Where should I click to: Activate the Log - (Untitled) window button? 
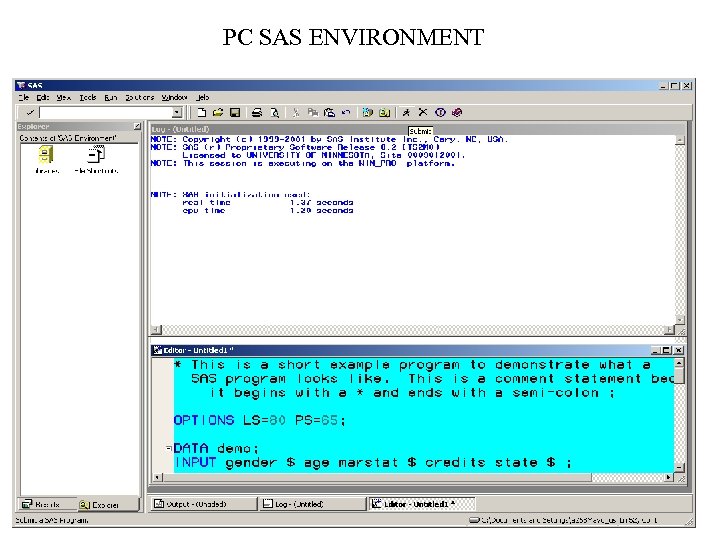coord(312,504)
